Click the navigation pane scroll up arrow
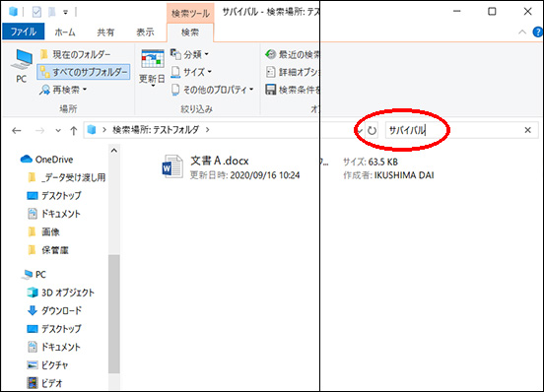 point(113,151)
